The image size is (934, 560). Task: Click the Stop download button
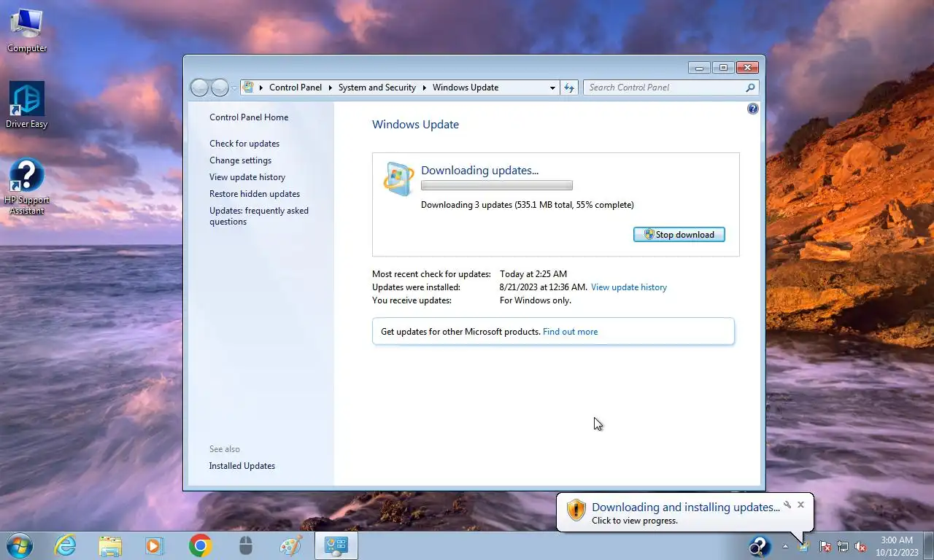click(x=679, y=235)
